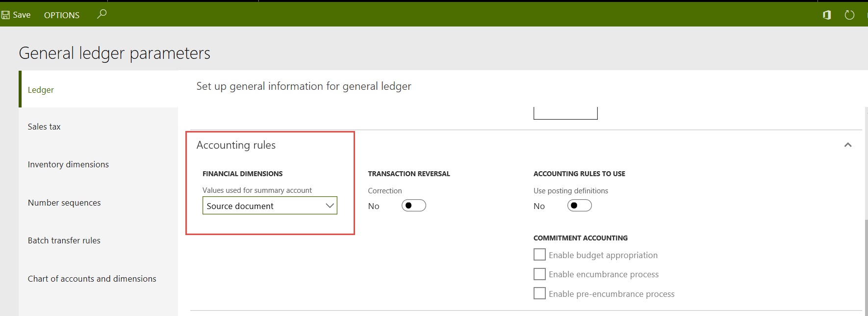
Task: Select Chart of accounts and dimensions
Action: coord(92,279)
